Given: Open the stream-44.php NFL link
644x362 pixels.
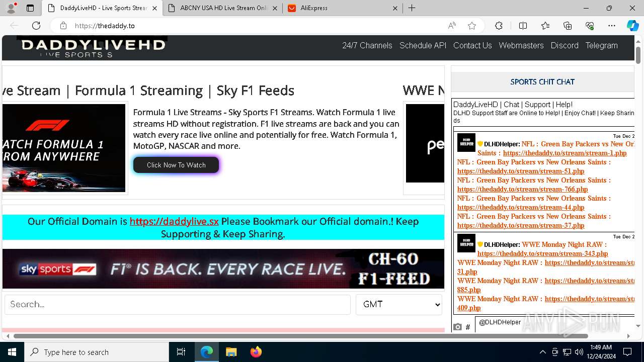Looking at the screenshot, I should click(x=521, y=207).
